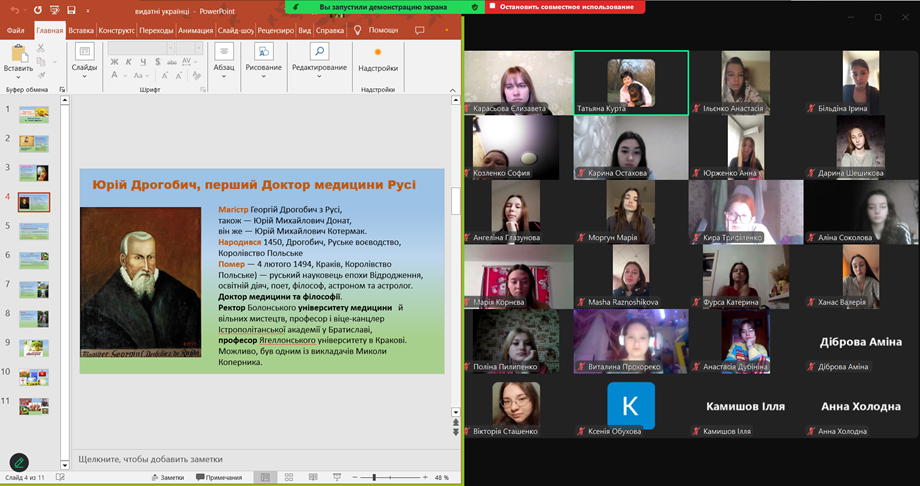Open the Вставка ribbon tab
920x486 pixels.
point(81,30)
